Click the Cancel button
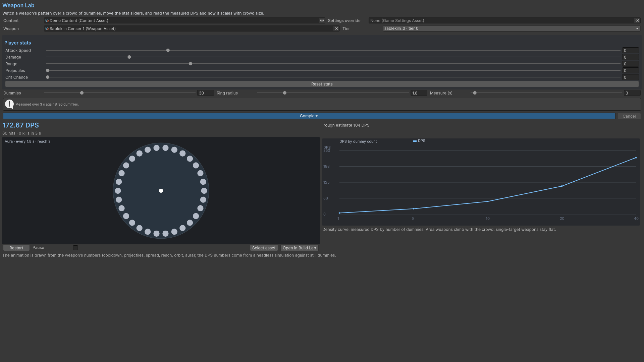This screenshot has height=362, width=644. click(x=629, y=116)
